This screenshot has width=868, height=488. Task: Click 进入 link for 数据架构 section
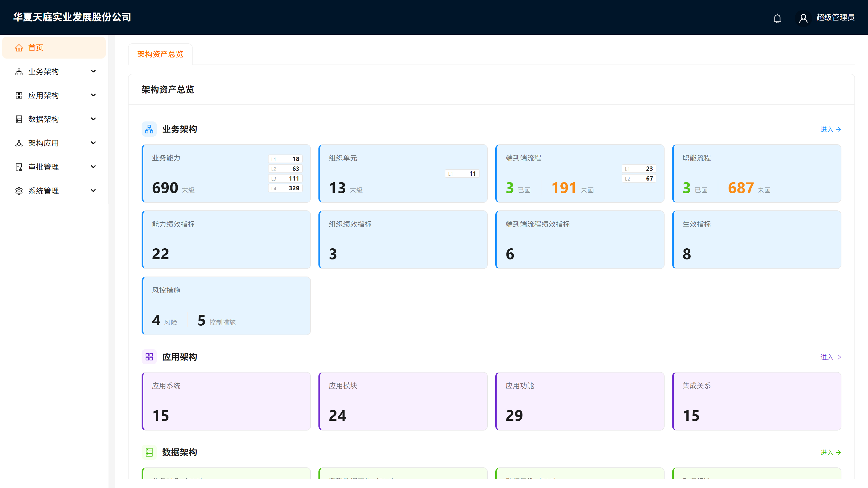tap(831, 453)
